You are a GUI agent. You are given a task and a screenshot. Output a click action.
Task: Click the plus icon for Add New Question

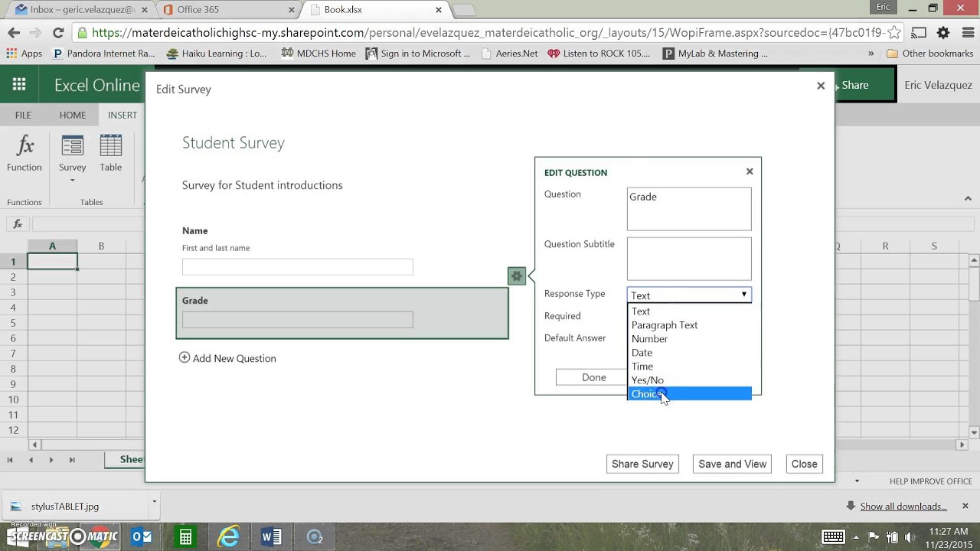pos(185,357)
